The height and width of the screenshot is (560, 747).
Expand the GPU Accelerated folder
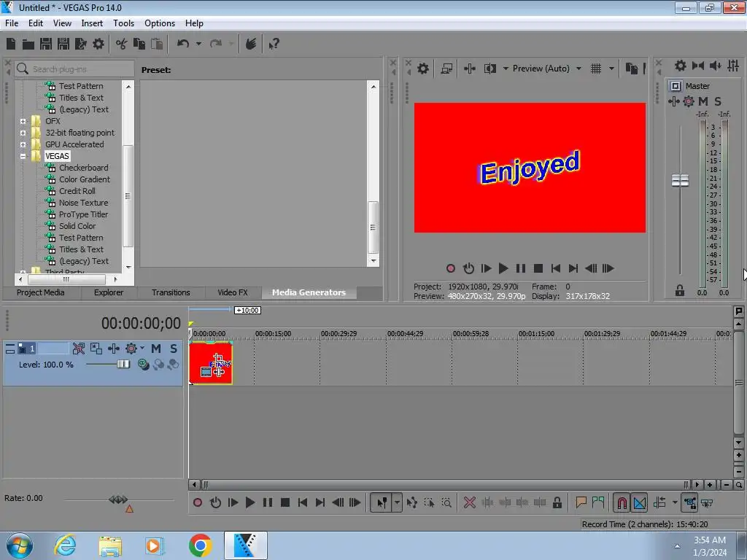[23, 144]
